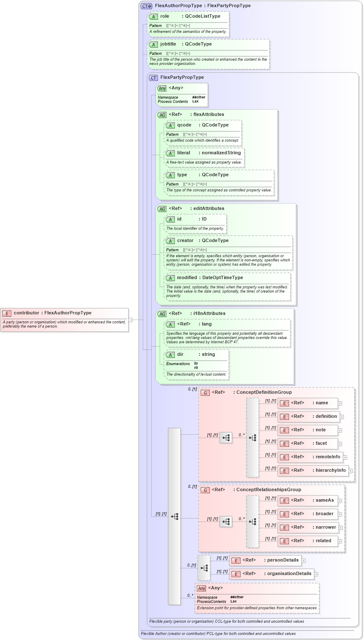Select the 'A free-text value assigned' description

click(x=204, y=162)
